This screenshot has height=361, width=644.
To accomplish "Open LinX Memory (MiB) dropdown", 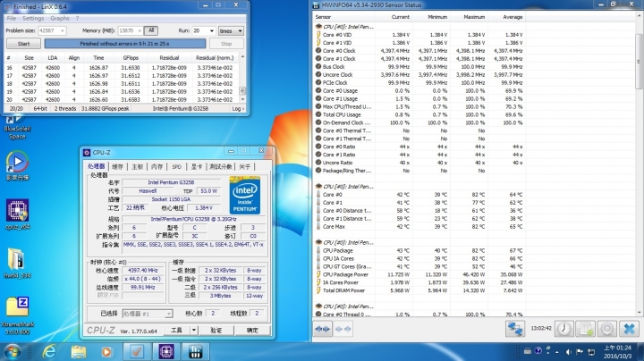I will click(x=140, y=30).
